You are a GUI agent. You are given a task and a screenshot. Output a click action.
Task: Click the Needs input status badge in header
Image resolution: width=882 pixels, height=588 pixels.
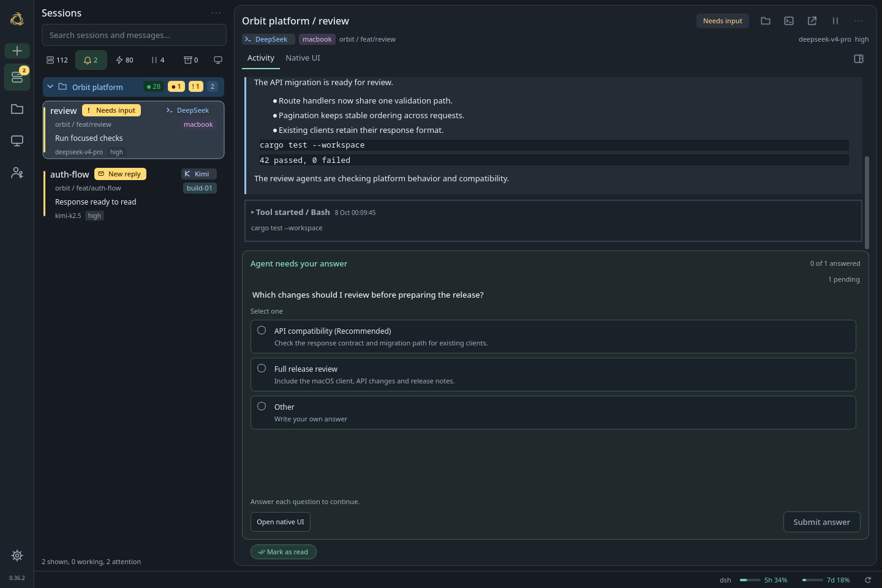tap(723, 21)
